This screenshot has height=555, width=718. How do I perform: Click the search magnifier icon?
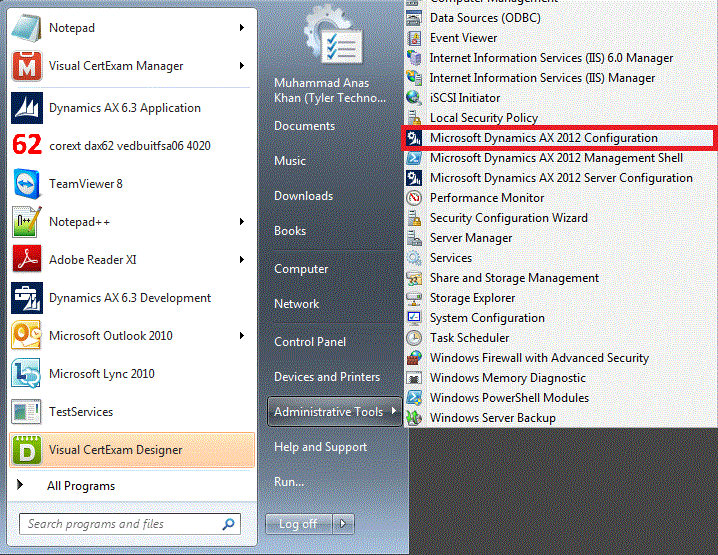tap(229, 523)
